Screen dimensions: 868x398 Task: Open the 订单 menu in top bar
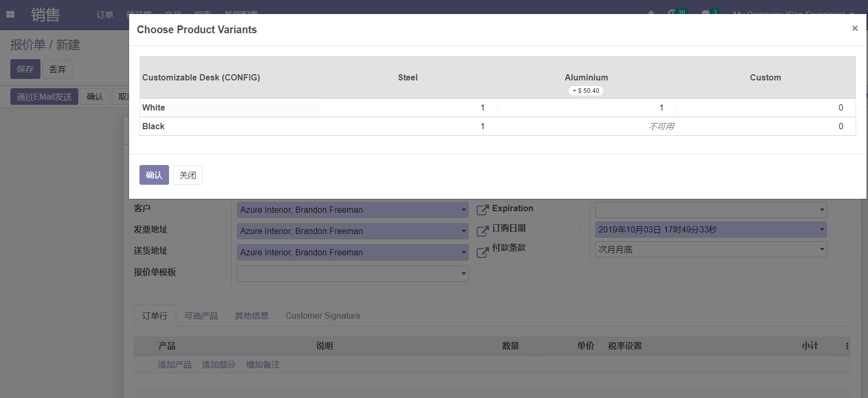(x=105, y=15)
